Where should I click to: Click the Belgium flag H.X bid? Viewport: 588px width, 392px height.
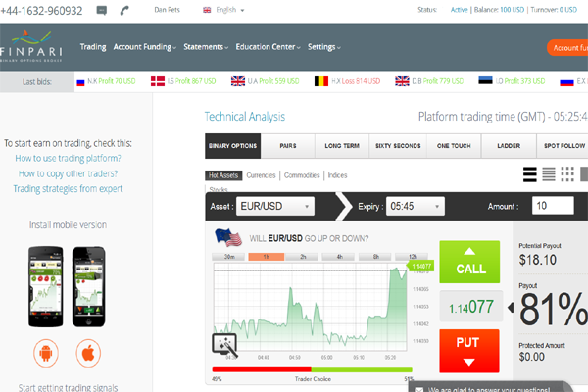[347, 81]
